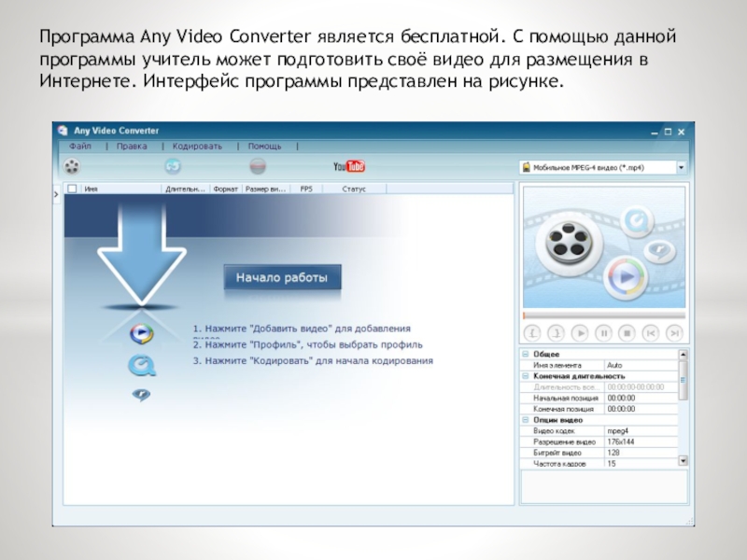Image resolution: width=747 pixels, height=560 pixels.
Task: Click the Windows Media Player icon under the arrow
Action: [142, 333]
